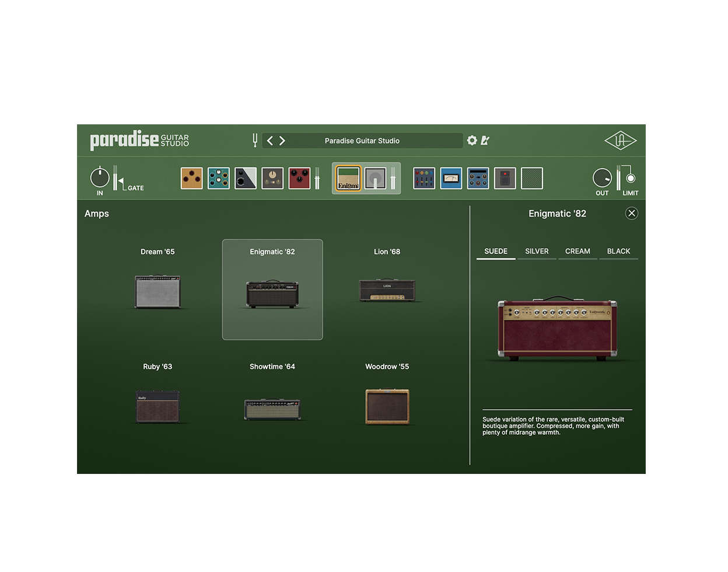
Task: Select the brown overdrive pedal in the signal chain
Action: 191,178
